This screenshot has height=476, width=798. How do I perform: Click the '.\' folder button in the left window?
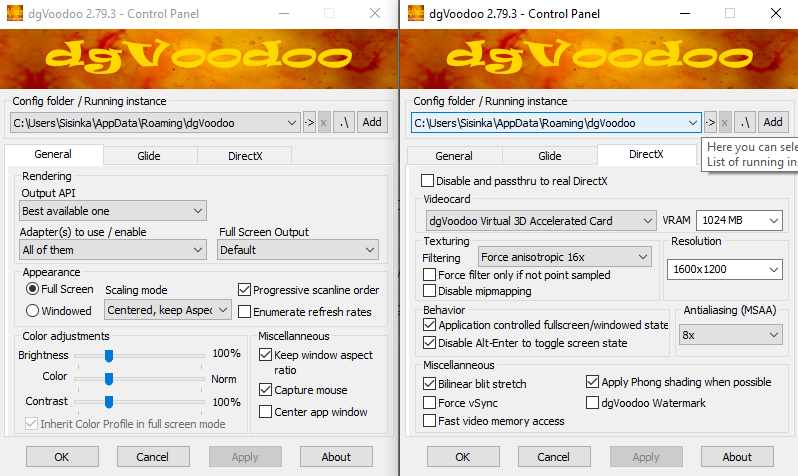click(x=343, y=122)
